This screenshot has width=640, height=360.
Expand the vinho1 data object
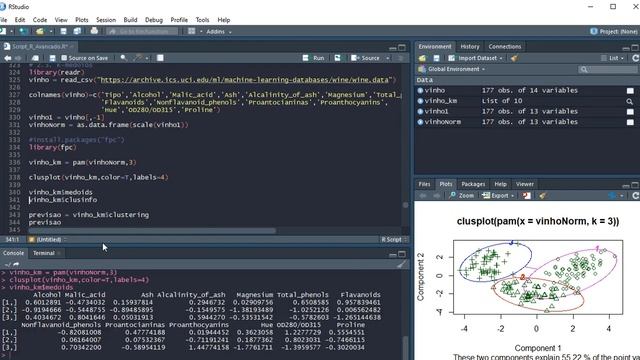pos(420,111)
